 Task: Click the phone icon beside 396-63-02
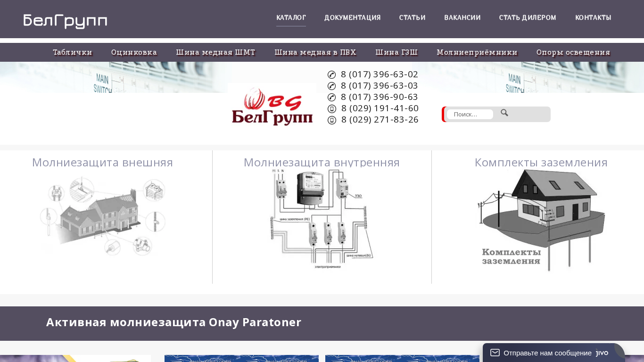pyautogui.click(x=332, y=74)
